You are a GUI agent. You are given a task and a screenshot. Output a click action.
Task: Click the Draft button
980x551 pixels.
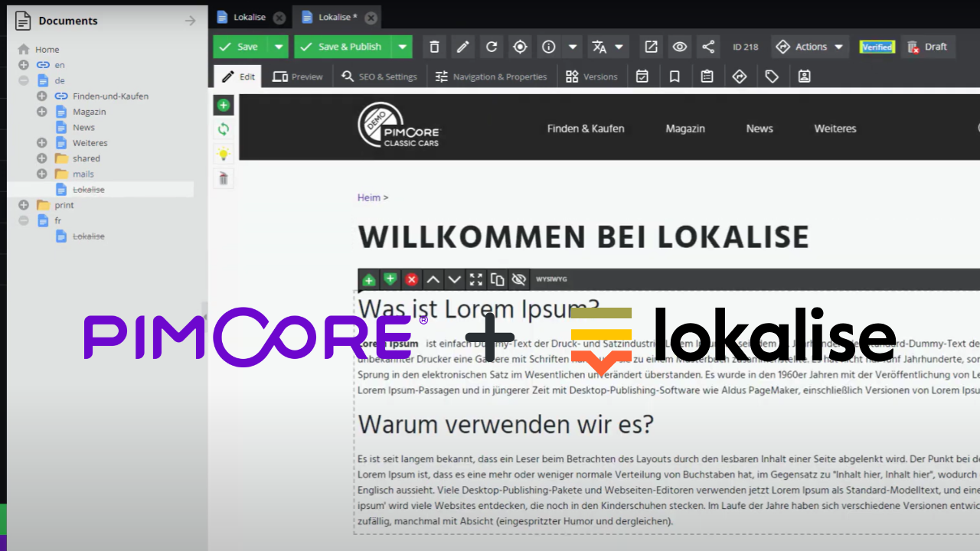[x=928, y=47]
